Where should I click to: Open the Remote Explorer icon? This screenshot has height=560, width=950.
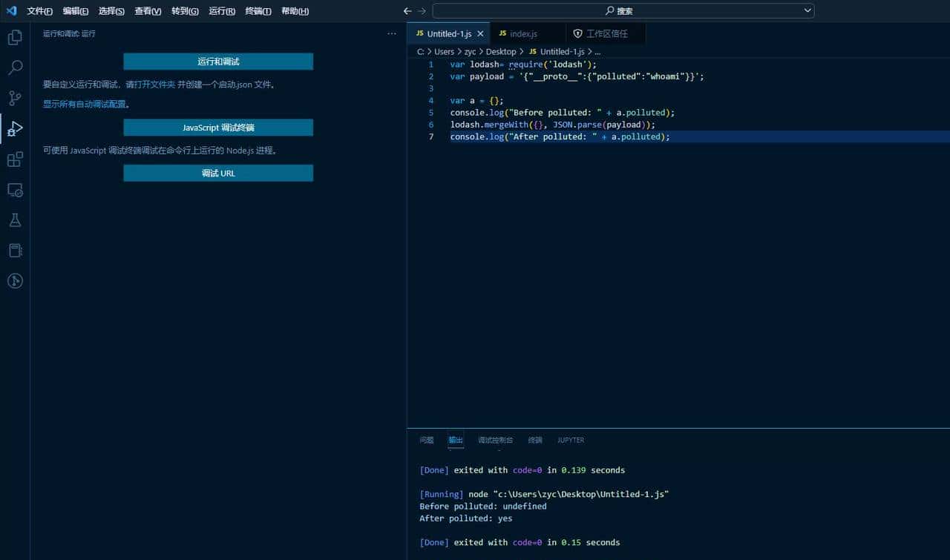tap(15, 190)
